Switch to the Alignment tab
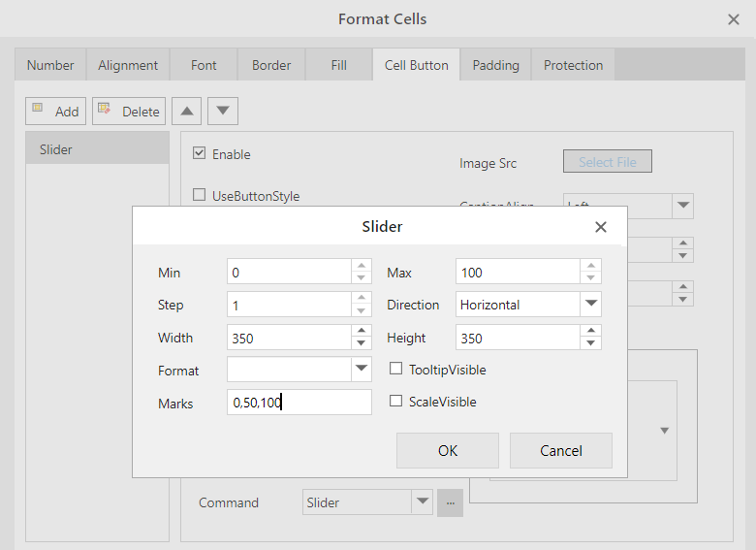The width and height of the screenshot is (756, 550). tap(128, 65)
